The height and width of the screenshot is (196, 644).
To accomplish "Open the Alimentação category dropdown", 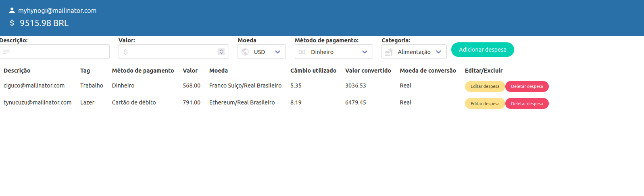I will (414, 52).
